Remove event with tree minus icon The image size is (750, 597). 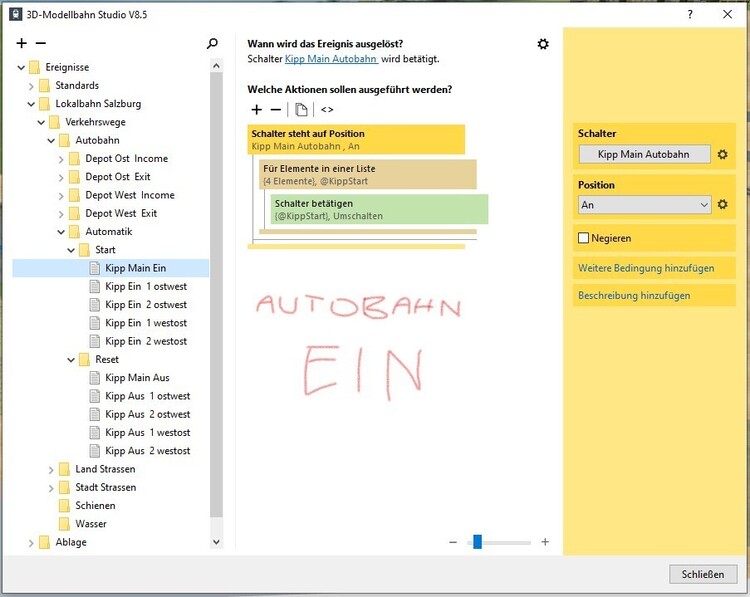pos(41,44)
